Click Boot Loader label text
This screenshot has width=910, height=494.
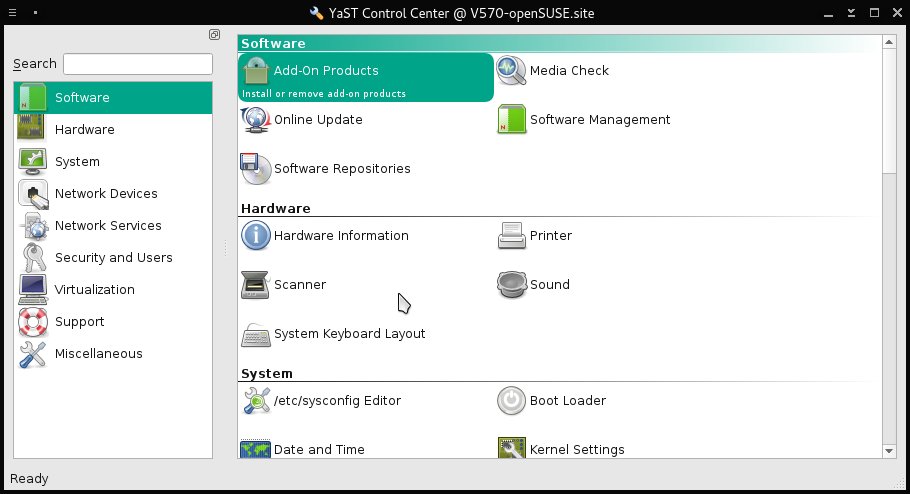(x=568, y=401)
